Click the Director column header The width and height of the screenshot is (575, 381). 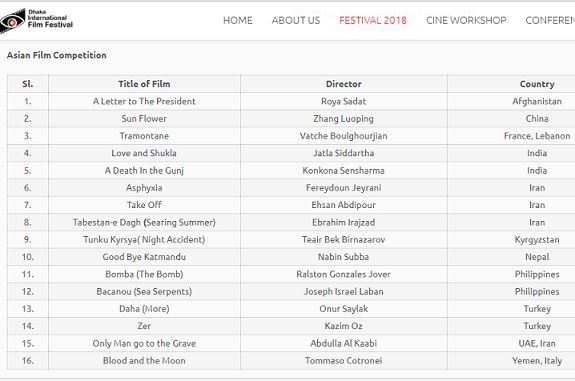tap(344, 84)
